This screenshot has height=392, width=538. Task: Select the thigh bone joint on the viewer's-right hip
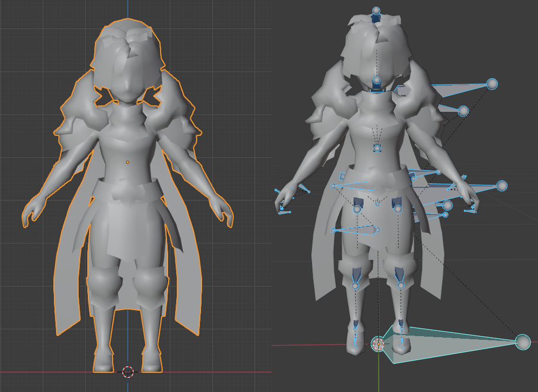click(x=398, y=208)
